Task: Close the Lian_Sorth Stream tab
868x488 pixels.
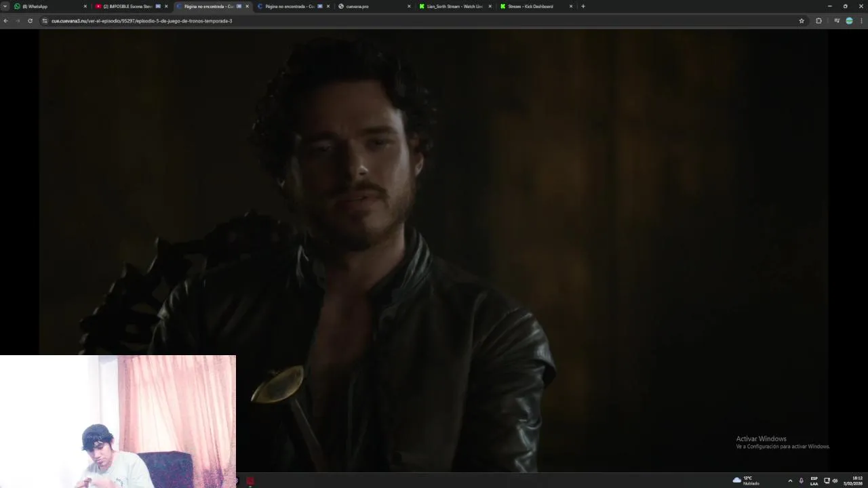Action: pos(490,6)
